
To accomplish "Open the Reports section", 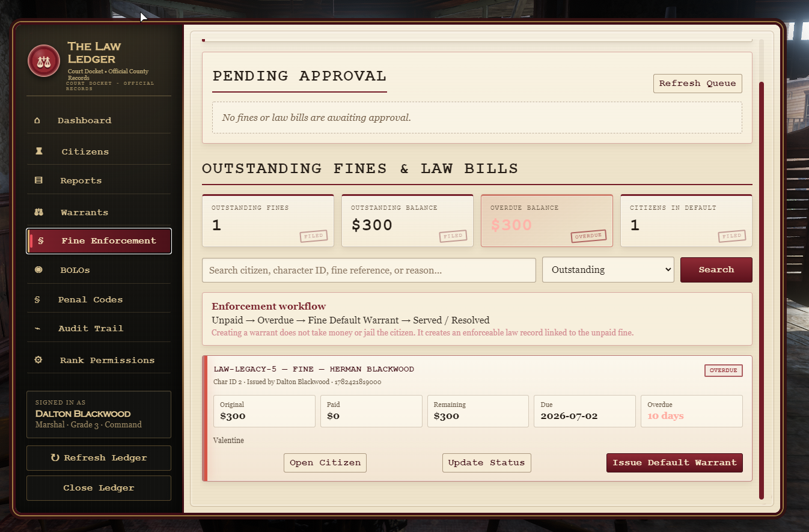I will tap(99, 180).
